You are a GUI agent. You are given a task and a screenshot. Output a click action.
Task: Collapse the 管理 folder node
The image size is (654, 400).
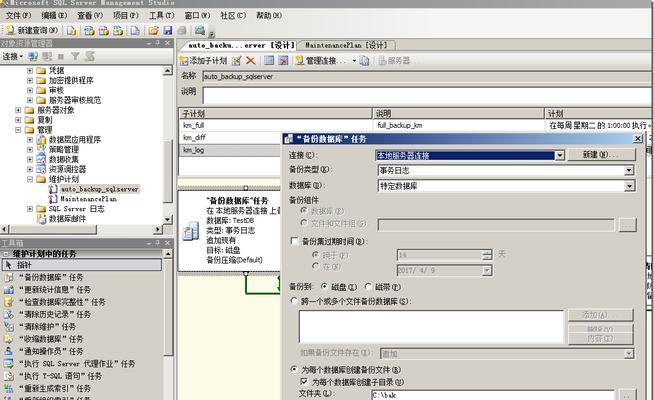click(x=18, y=130)
